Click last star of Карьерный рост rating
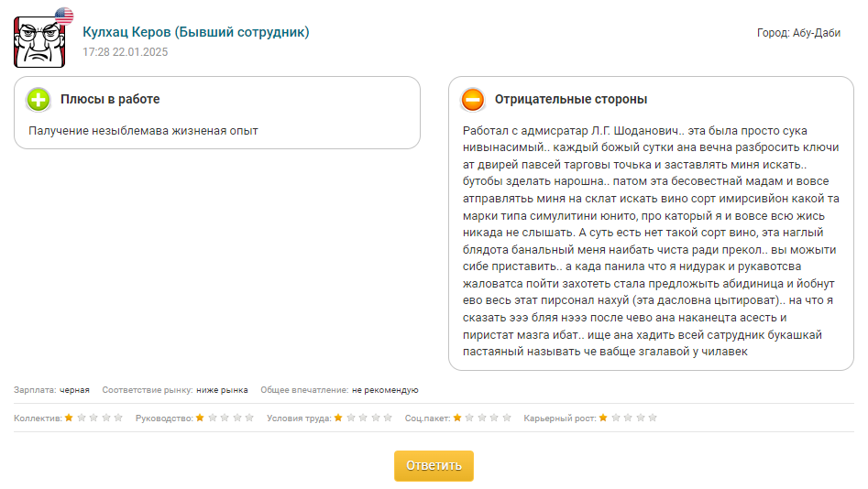This screenshot has height=489, width=868. tap(653, 418)
